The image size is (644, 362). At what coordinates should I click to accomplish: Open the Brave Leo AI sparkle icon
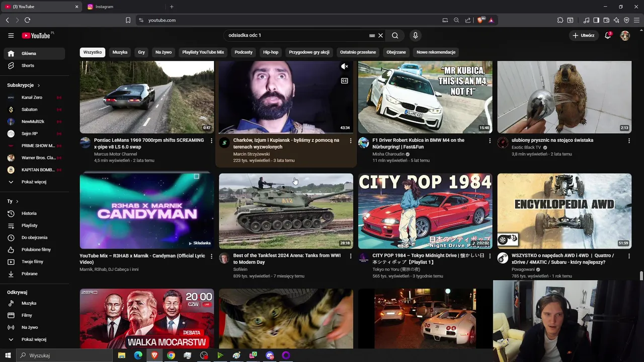pos(616,20)
